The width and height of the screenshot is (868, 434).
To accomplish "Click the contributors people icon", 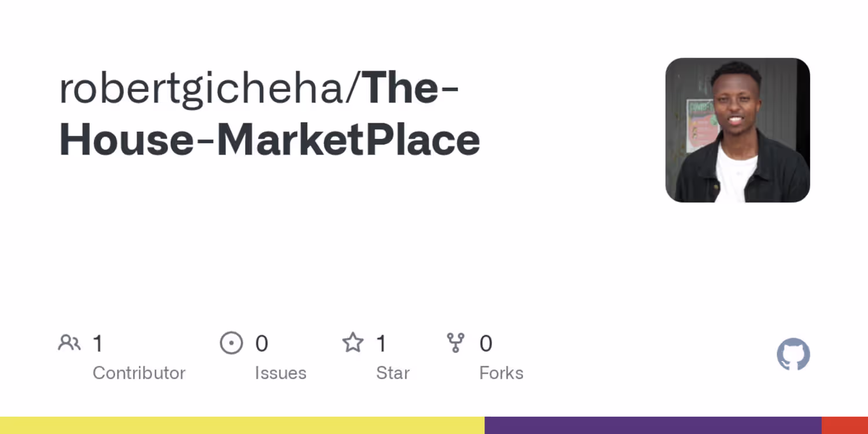I will point(69,343).
